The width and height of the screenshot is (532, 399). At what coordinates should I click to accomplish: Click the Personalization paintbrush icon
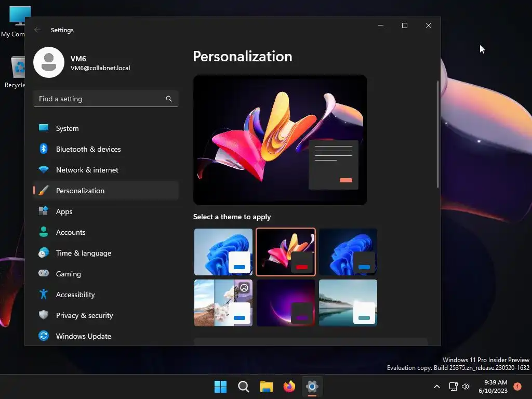pyautogui.click(x=44, y=190)
